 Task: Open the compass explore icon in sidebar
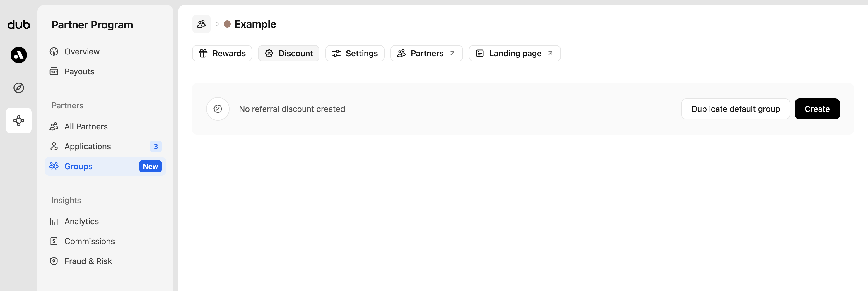pos(18,88)
